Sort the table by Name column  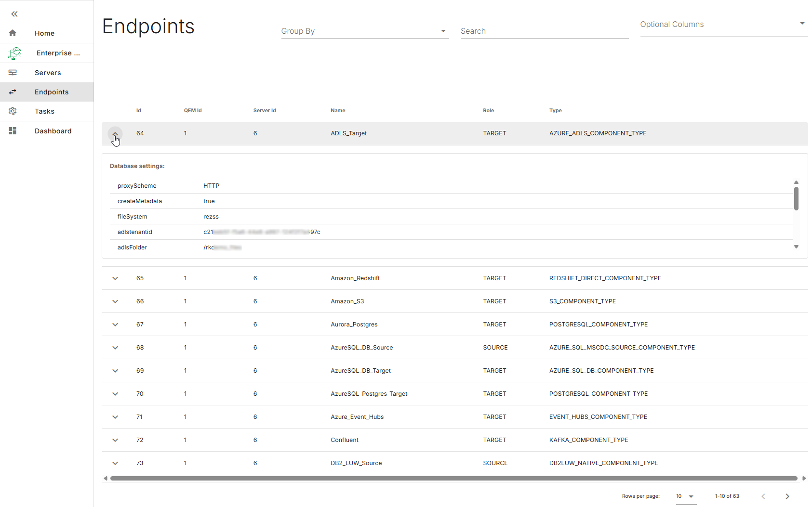click(x=338, y=110)
